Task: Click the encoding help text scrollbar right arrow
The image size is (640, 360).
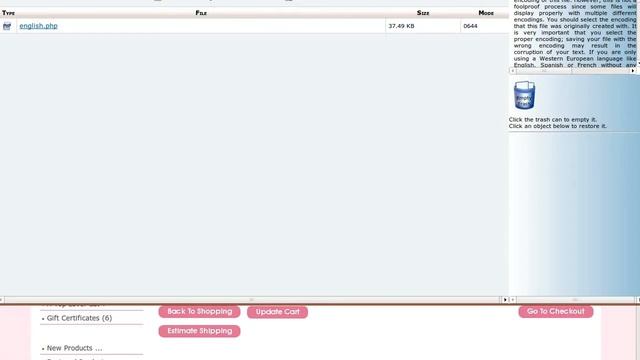Action: pyautogui.click(x=633, y=71)
